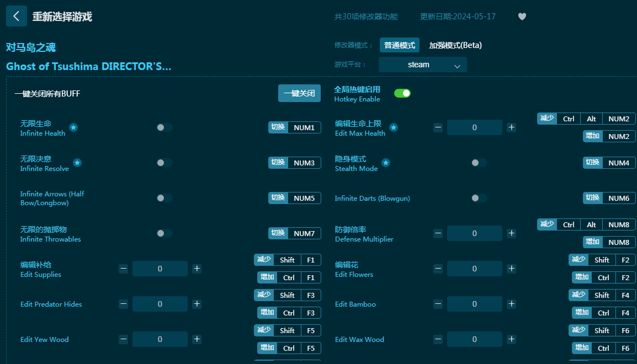Decrease Edit Predator Hides with minus
637x364 pixels.
(x=124, y=304)
